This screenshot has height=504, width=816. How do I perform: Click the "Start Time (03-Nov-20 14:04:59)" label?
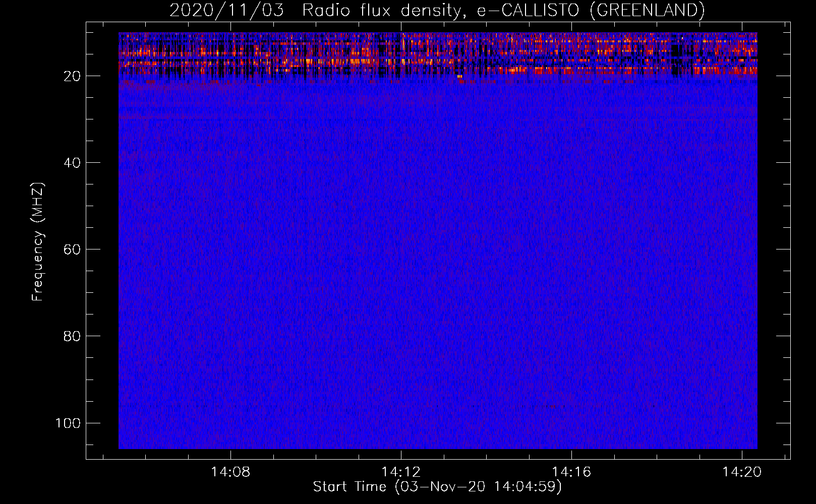point(437,487)
